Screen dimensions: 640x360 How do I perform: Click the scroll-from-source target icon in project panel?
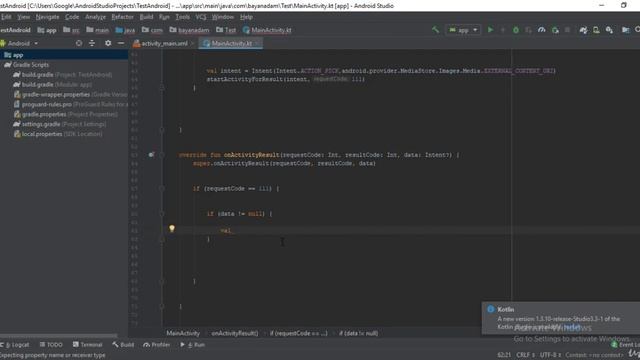point(79,43)
